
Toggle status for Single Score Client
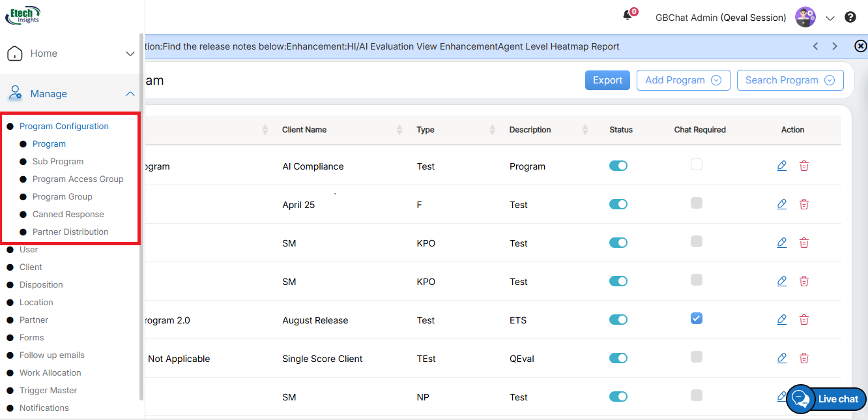coord(618,358)
